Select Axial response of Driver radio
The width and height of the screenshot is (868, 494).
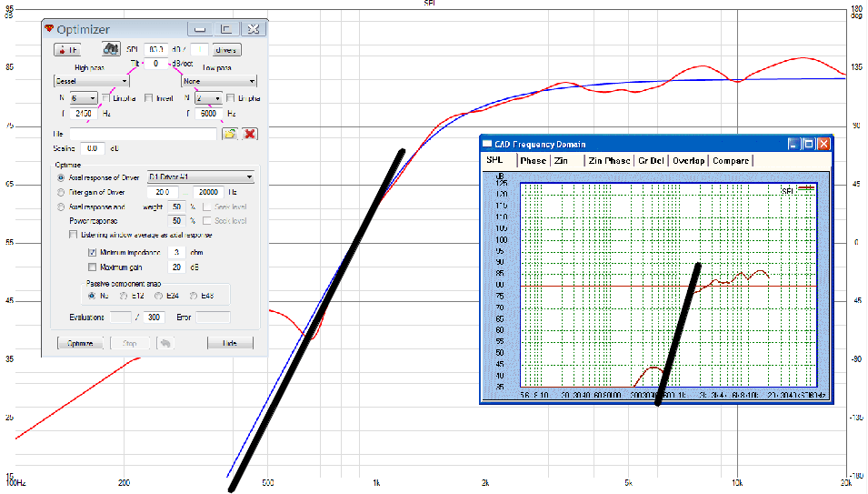(61, 177)
